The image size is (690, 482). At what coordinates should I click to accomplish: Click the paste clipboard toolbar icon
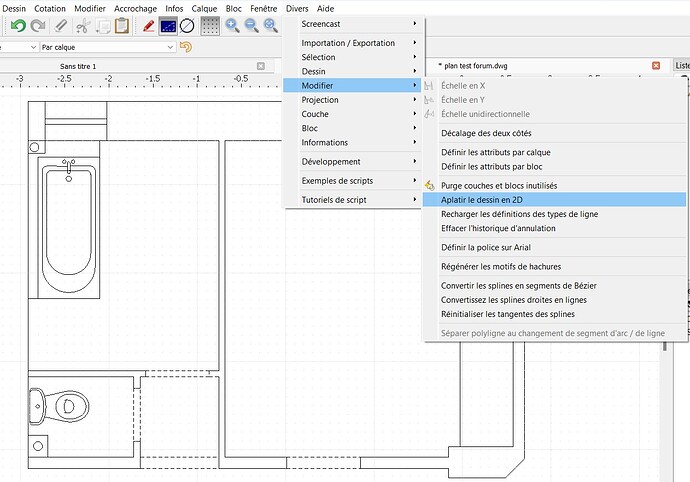122,26
